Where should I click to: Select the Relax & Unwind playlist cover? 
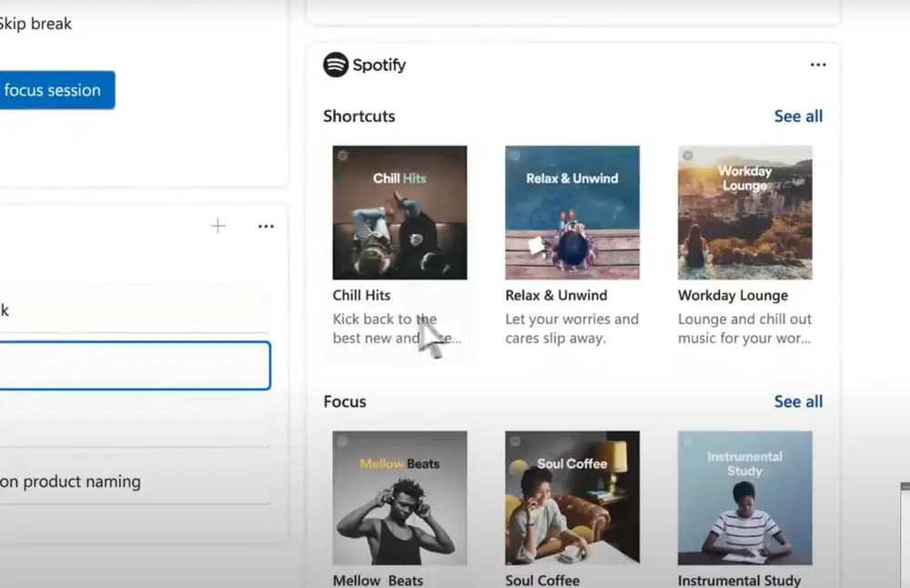572,212
